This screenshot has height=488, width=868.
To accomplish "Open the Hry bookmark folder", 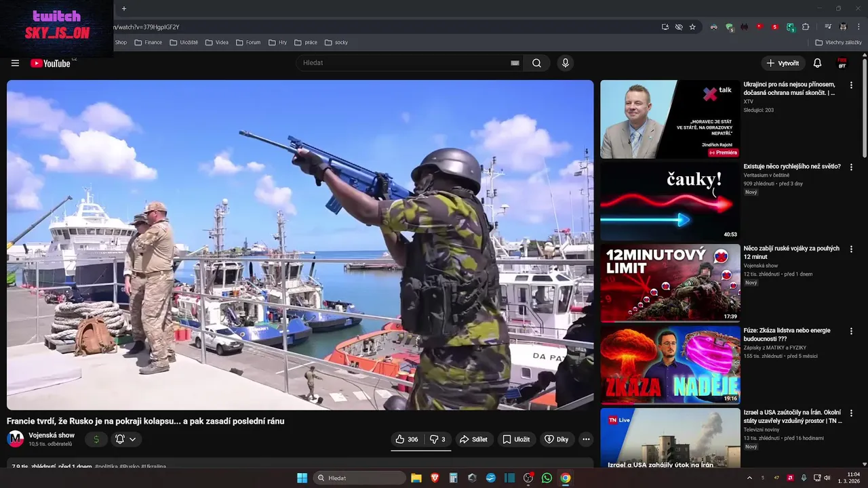I will 277,42.
